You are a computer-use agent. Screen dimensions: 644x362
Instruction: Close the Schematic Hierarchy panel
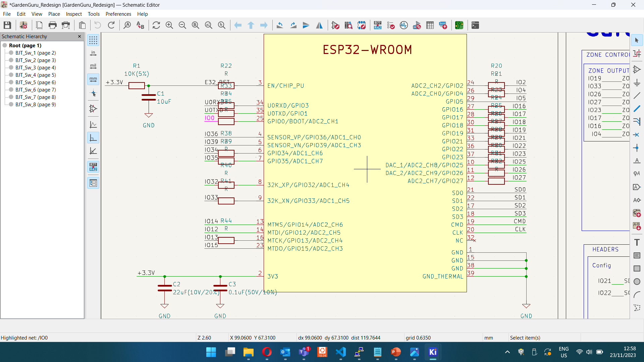point(79,36)
